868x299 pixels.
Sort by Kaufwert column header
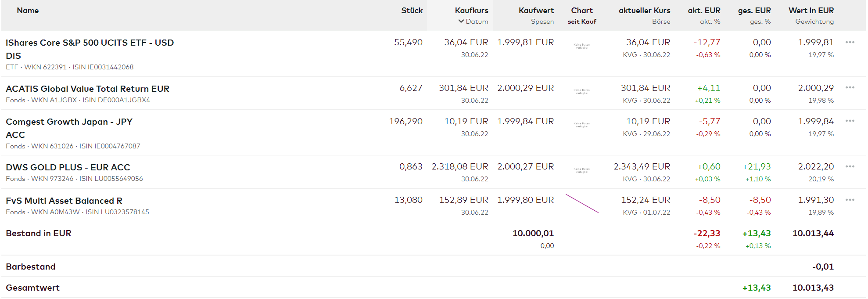click(536, 11)
